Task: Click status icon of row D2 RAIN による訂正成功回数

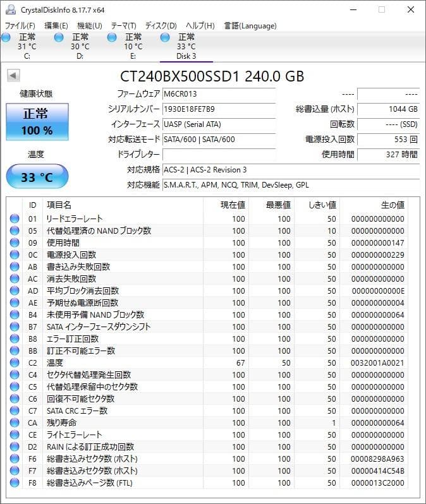Action: tap(15, 447)
